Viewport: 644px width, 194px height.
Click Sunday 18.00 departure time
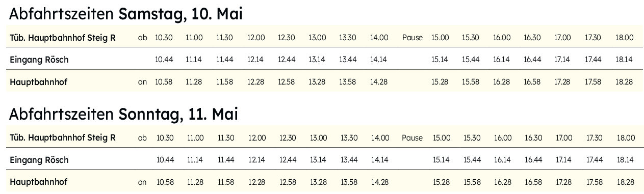click(626, 138)
